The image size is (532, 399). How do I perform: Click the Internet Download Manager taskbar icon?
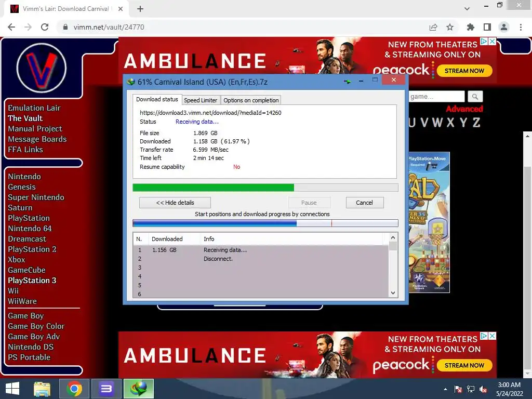point(138,389)
